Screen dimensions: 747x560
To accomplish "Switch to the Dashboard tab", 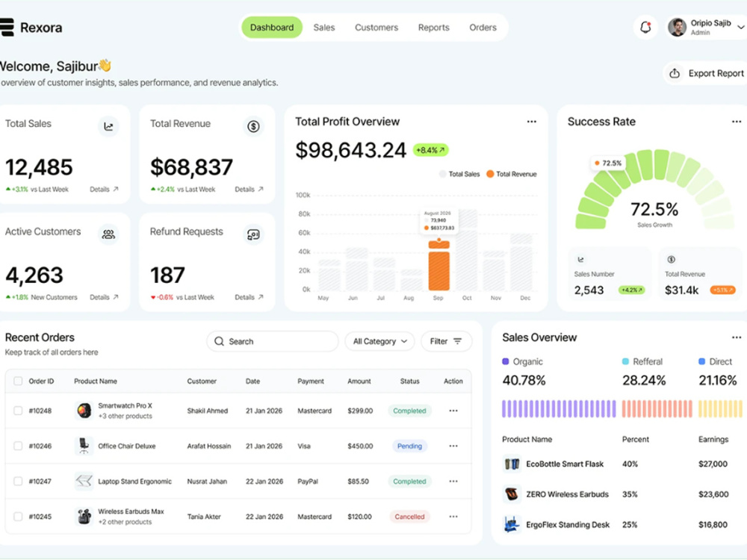I will 272,27.
